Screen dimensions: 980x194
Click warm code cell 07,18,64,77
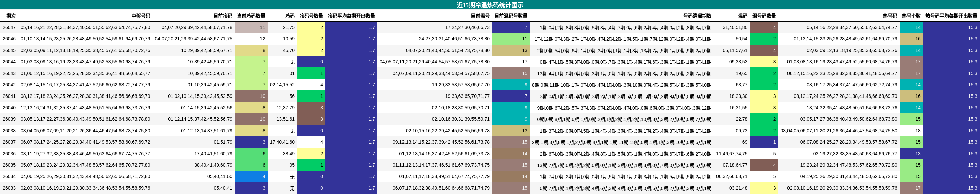[735, 165]
